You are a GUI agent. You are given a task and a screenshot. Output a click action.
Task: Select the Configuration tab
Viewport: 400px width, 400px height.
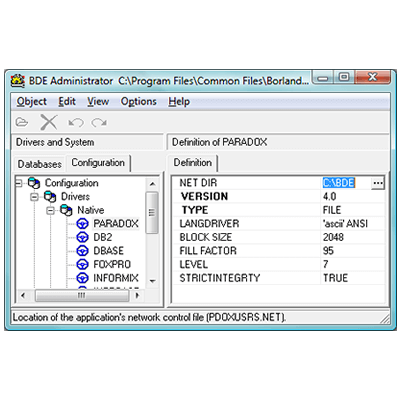pyautogui.click(x=98, y=163)
